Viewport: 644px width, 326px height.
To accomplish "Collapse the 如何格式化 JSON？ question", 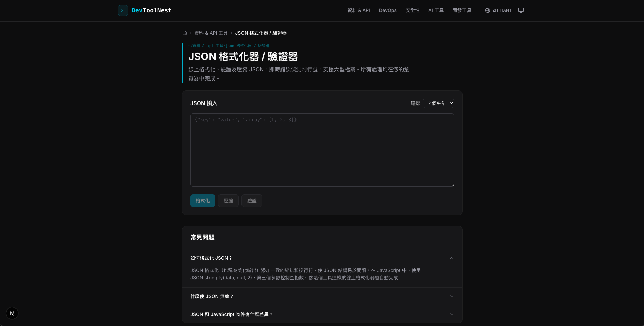I will [322, 258].
